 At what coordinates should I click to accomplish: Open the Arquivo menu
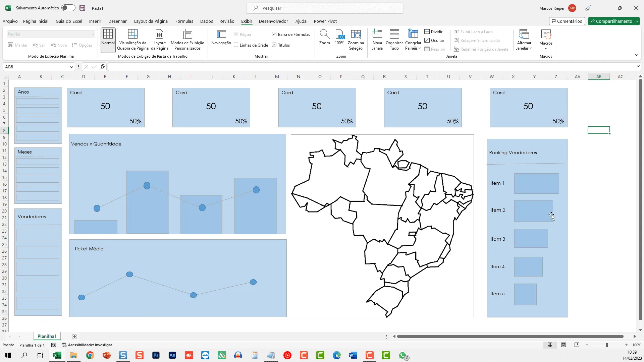(10, 21)
